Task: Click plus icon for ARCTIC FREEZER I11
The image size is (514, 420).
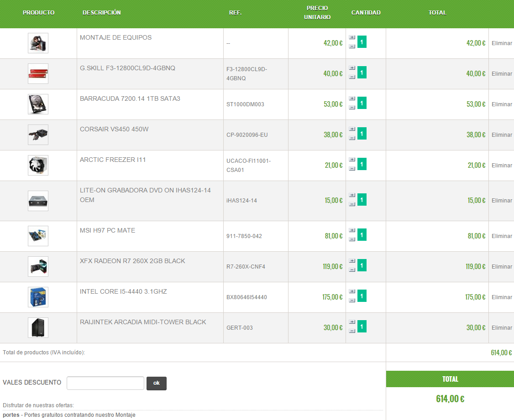Action: point(352,160)
